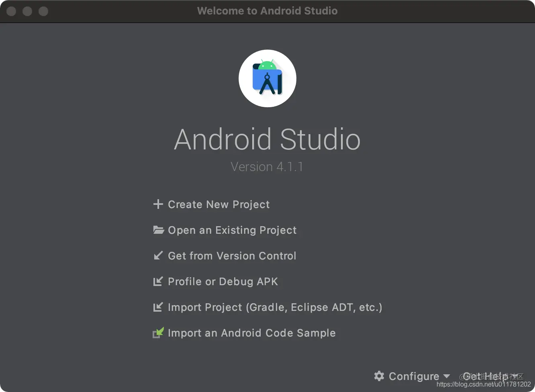This screenshot has width=535, height=392.
Task: Click the Android Studio title heading
Action: pyautogui.click(x=267, y=139)
